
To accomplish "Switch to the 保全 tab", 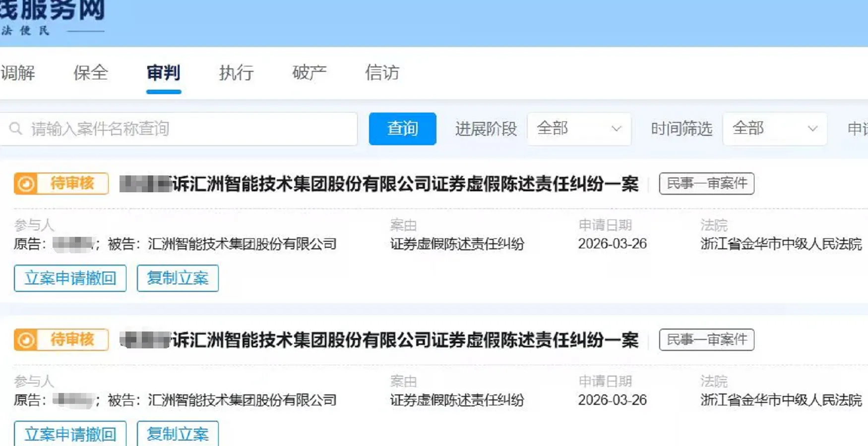I will (x=91, y=73).
